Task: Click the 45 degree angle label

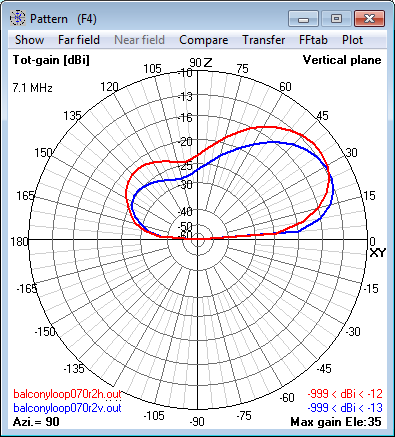Action: coord(322,116)
